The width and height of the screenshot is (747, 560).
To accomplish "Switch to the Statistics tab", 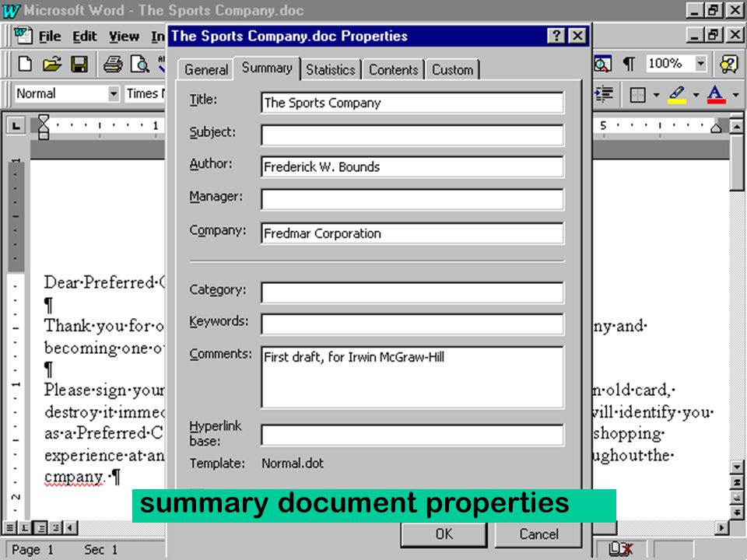I will pos(331,70).
